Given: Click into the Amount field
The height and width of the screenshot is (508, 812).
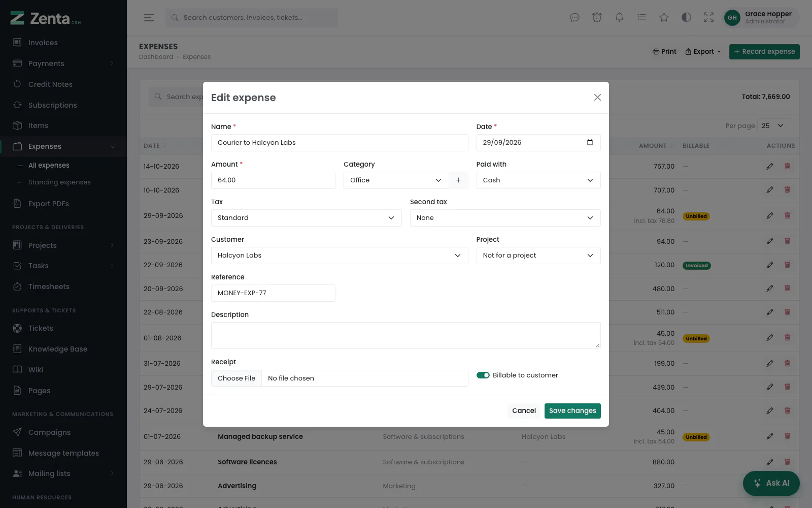Looking at the screenshot, I should pos(273,180).
